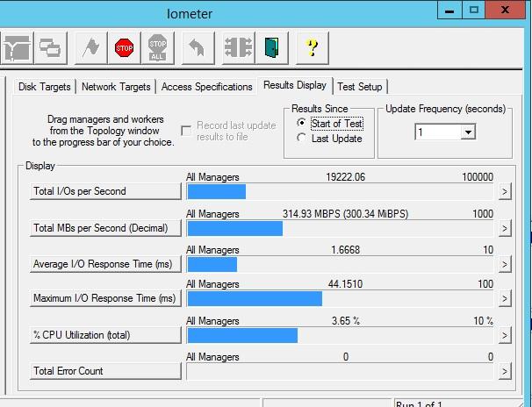Viewport: 532px width, 407px height.
Task: Switch to the Network Targets tab
Action: click(116, 87)
